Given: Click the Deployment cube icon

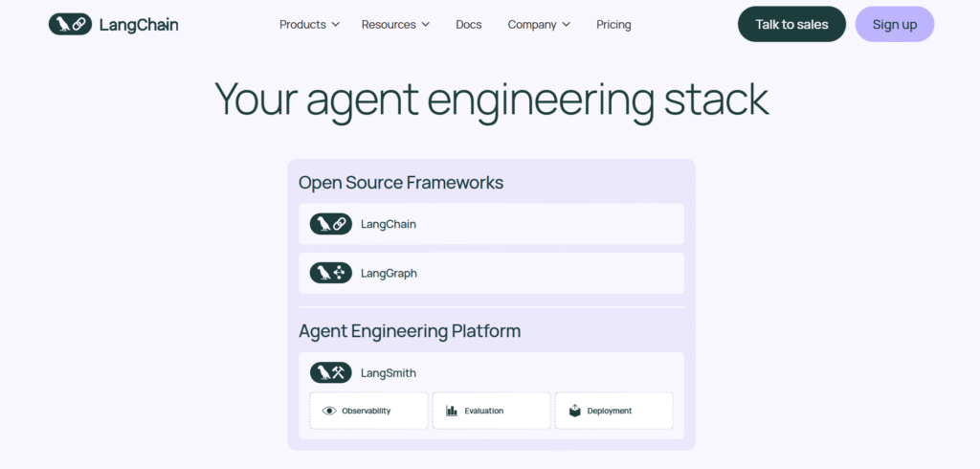Looking at the screenshot, I should 574,411.
